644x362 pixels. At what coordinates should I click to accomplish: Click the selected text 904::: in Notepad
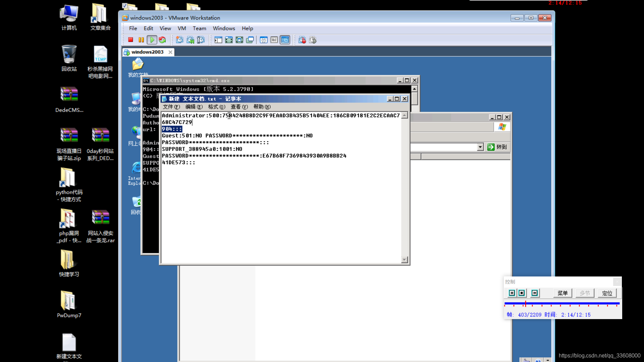coord(172,129)
